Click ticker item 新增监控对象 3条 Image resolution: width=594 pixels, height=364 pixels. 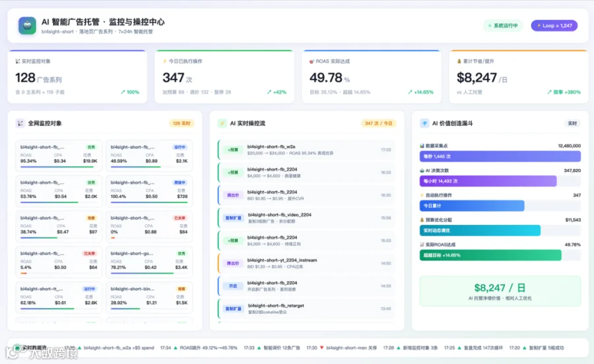click(420, 348)
